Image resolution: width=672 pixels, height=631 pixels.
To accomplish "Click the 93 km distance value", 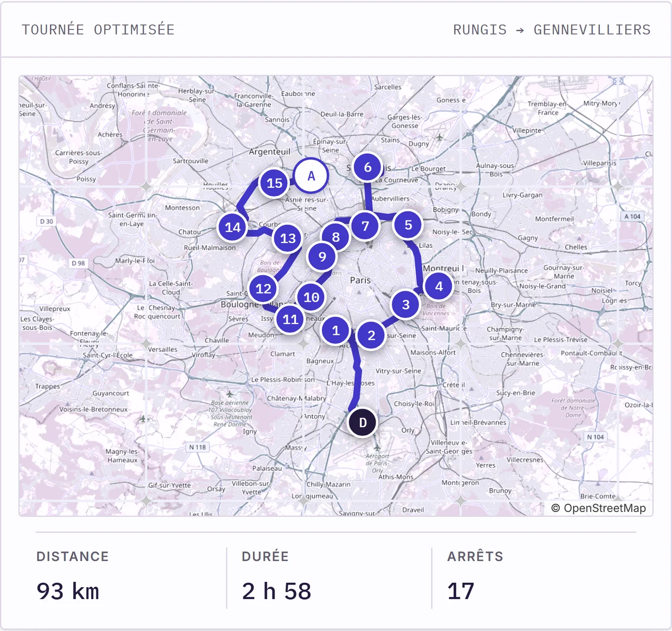I will [68, 591].
